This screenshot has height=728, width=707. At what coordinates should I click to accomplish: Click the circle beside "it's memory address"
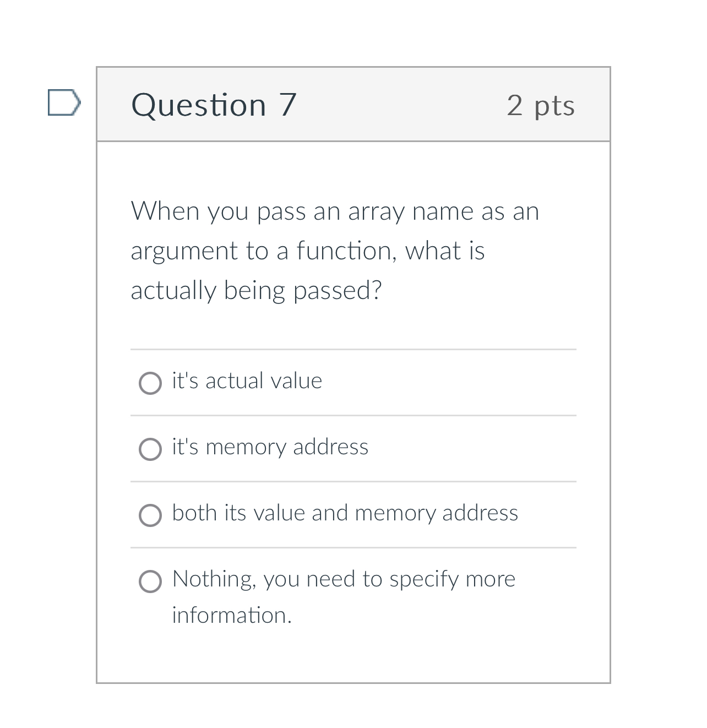[150, 449]
